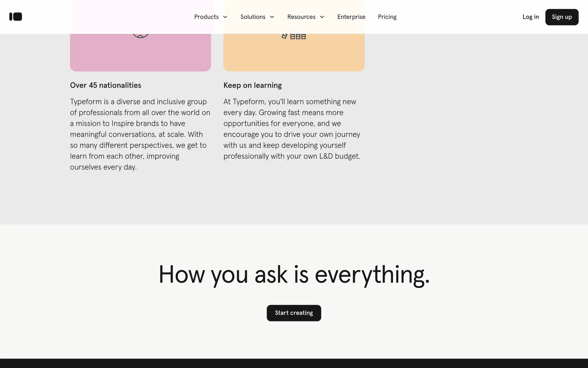Open the Solutions menu label
Image resolution: width=588 pixels, height=368 pixels.
[253, 17]
